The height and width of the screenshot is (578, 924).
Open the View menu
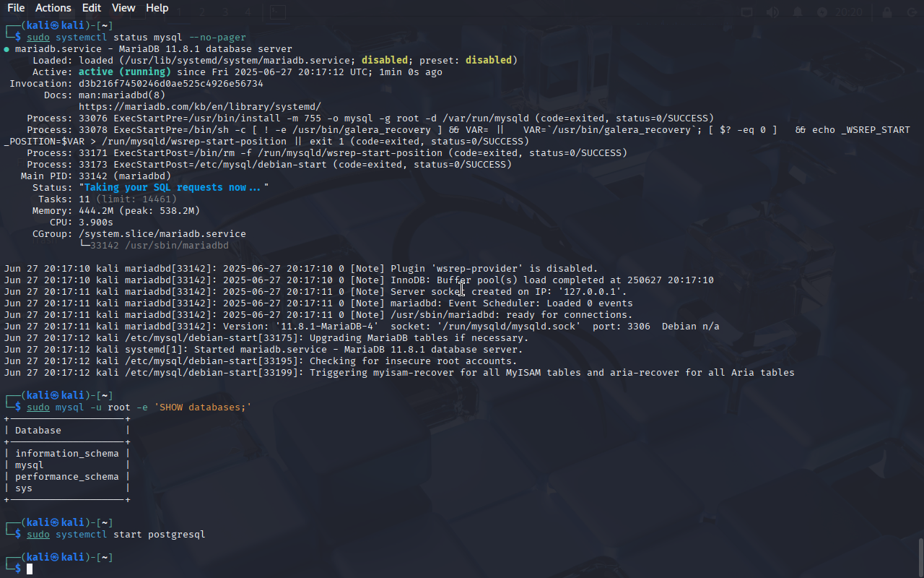tap(123, 8)
